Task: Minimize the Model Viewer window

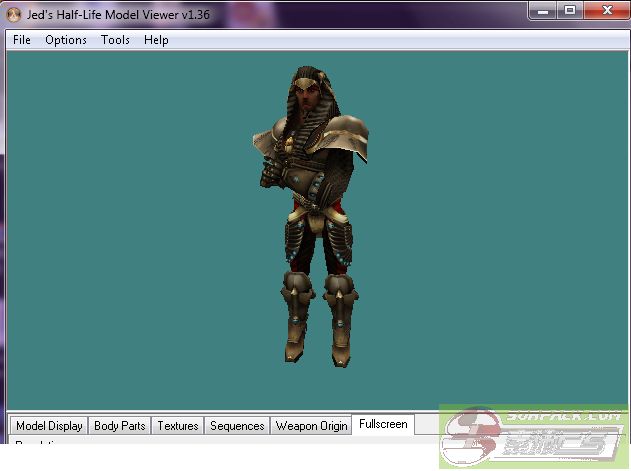Action: point(542,11)
